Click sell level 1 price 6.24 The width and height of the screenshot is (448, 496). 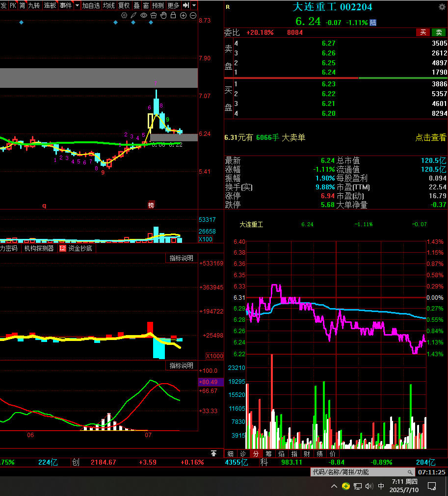coord(328,72)
